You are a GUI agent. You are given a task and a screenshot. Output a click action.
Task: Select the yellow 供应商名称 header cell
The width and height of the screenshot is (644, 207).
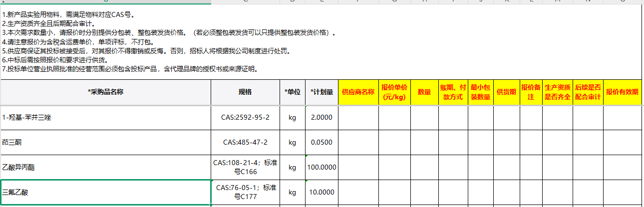358,92
